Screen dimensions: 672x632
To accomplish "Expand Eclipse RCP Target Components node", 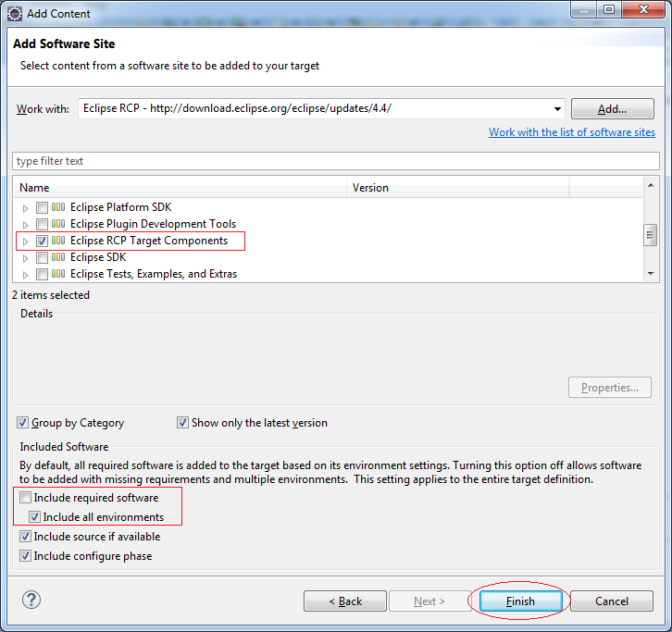I will pos(25,242).
